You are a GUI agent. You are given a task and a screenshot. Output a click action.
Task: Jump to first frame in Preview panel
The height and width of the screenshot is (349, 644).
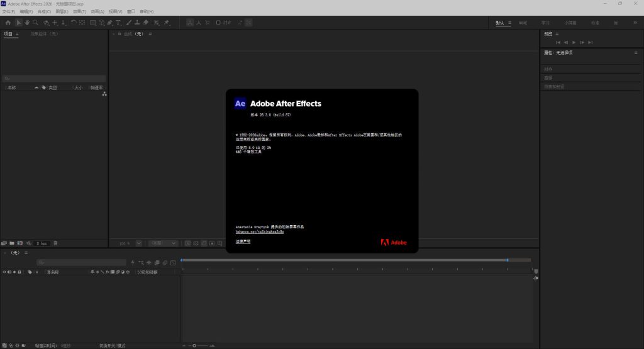(558, 42)
